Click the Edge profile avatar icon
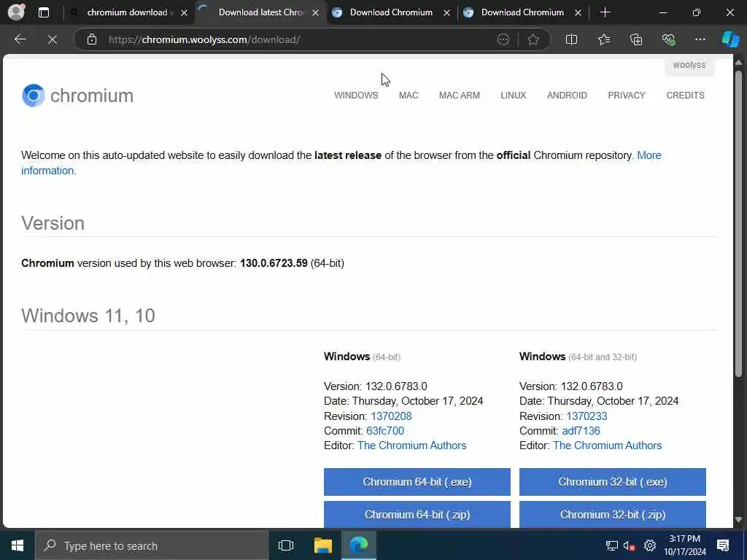Viewport: 747px width, 560px height. (16, 12)
